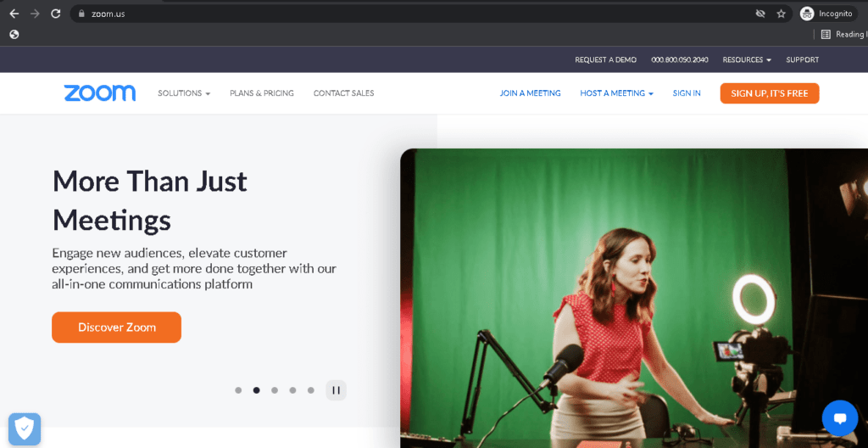This screenshot has height=448, width=868.
Task: Click the browser back arrow
Action: 14,14
